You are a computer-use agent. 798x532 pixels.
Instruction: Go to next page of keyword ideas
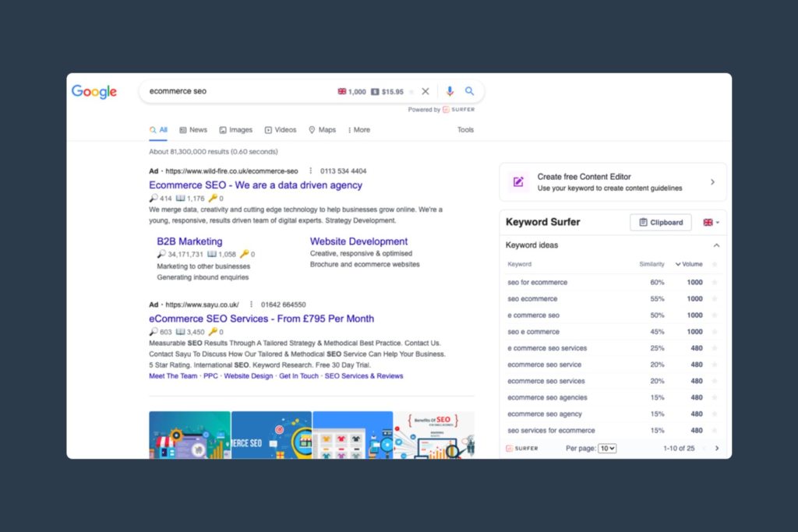point(717,449)
